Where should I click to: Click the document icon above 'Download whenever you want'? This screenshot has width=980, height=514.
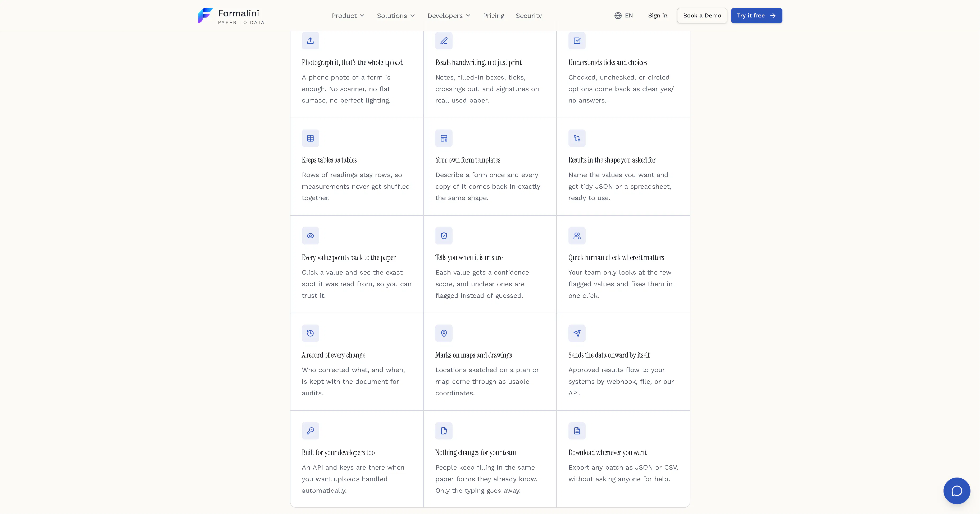[577, 431]
